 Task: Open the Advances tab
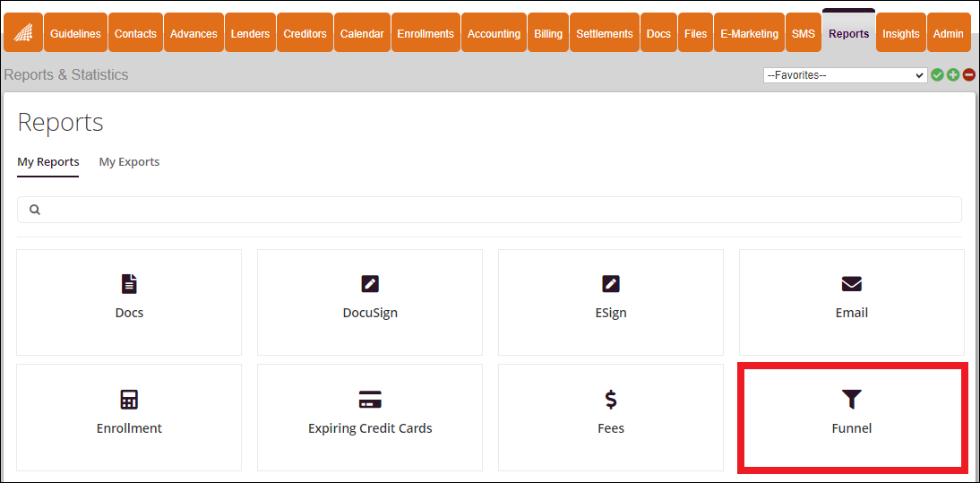(x=193, y=32)
